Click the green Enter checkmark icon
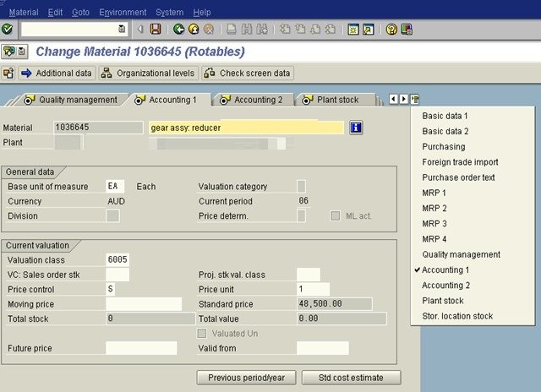541x392 pixels. [8, 29]
